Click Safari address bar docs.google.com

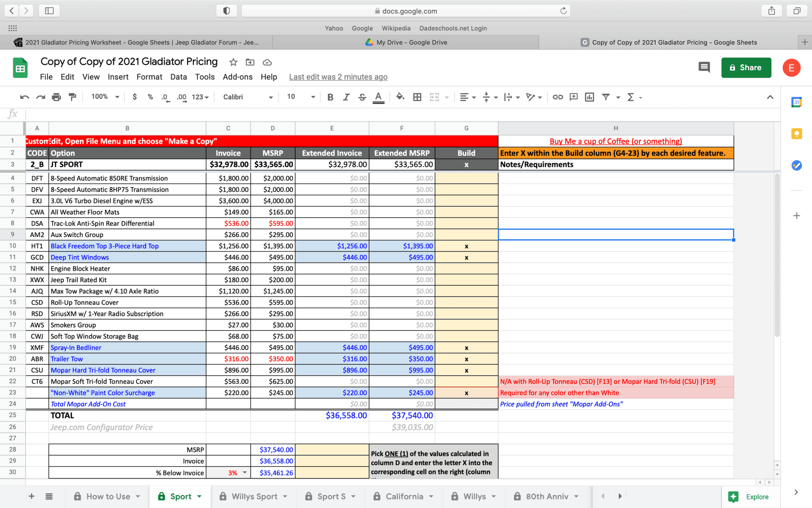click(x=406, y=11)
